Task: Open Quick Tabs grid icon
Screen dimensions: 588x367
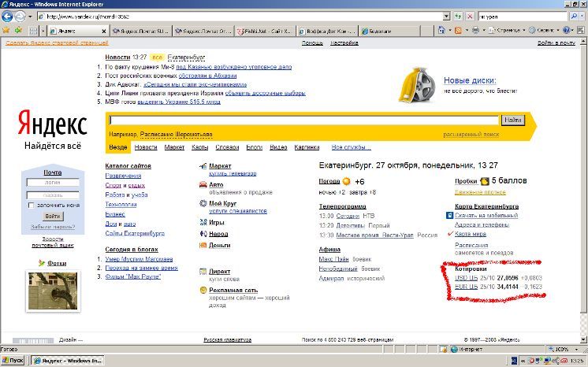Action: click(x=33, y=31)
